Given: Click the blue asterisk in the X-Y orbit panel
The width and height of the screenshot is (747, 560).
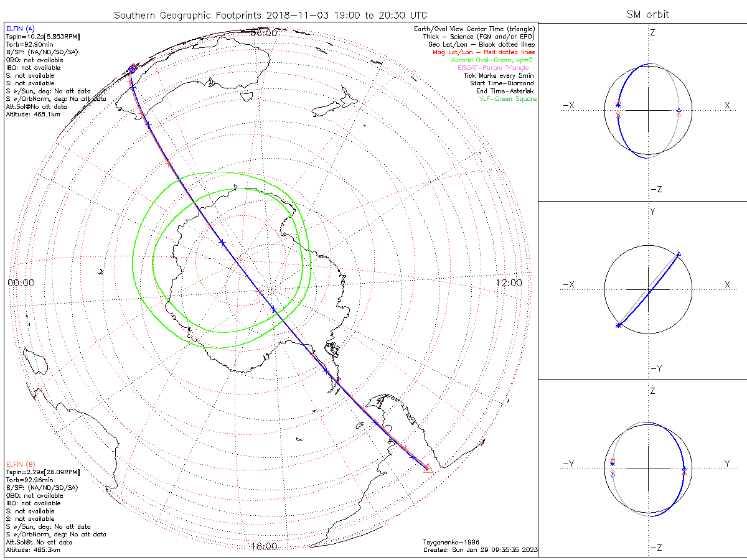Looking at the screenshot, I should (618, 325).
